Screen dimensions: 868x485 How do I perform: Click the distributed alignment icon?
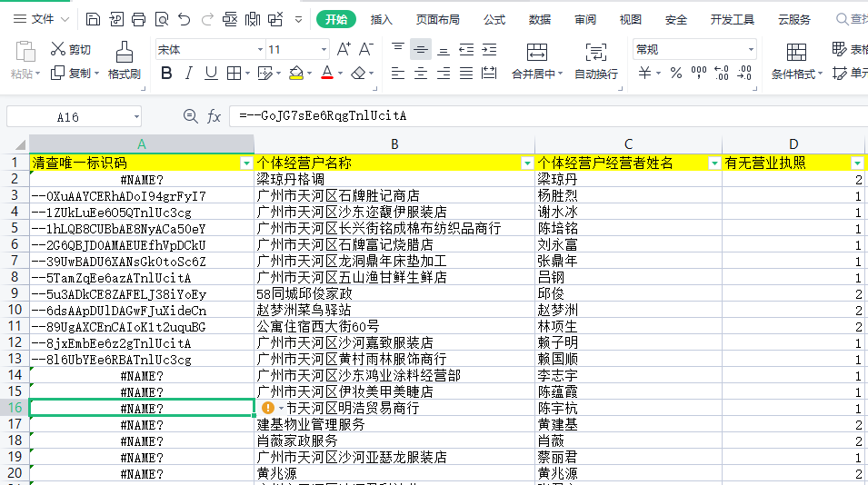(489, 73)
